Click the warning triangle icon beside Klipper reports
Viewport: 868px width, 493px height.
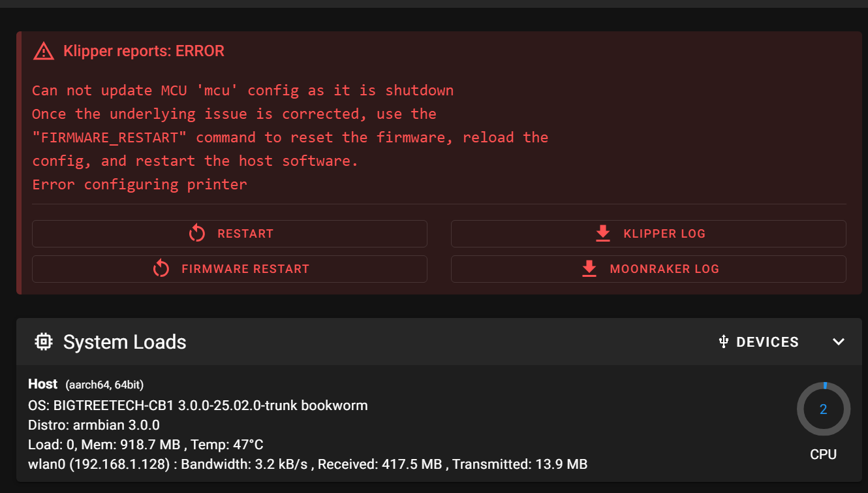coord(44,51)
